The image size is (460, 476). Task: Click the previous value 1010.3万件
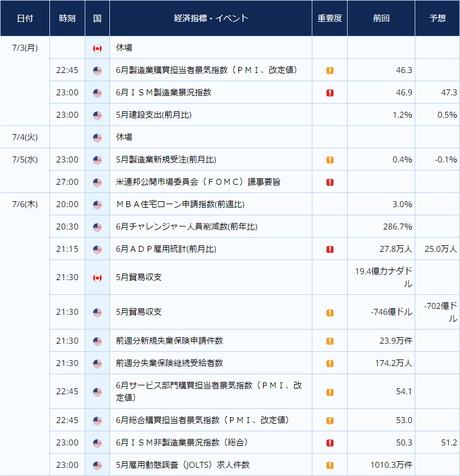391,465
